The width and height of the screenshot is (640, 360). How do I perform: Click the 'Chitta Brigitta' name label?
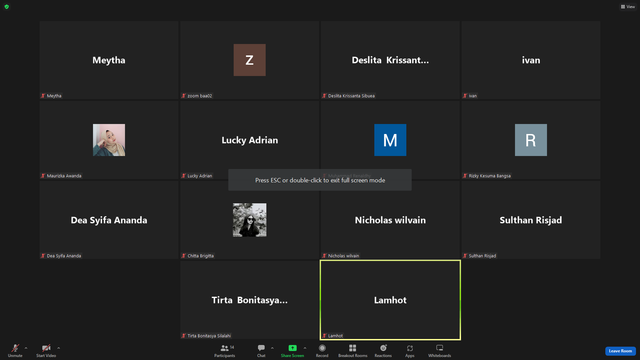[200, 256]
